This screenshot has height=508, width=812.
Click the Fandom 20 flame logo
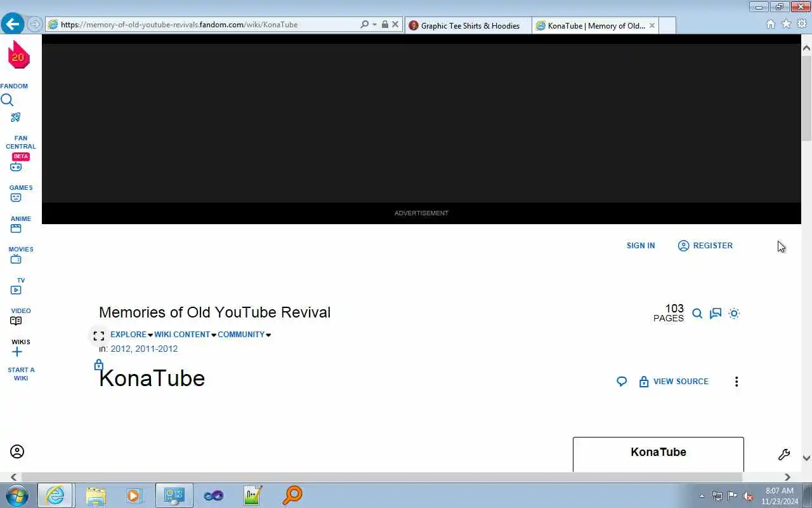(18, 55)
